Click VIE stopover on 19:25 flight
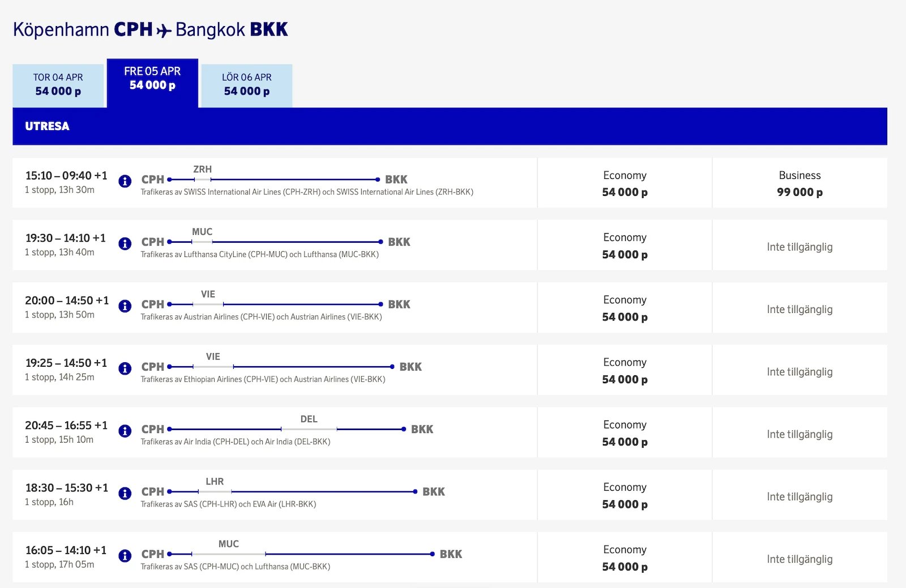The height and width of the screenshot is (588, 906). pos(213,357)
